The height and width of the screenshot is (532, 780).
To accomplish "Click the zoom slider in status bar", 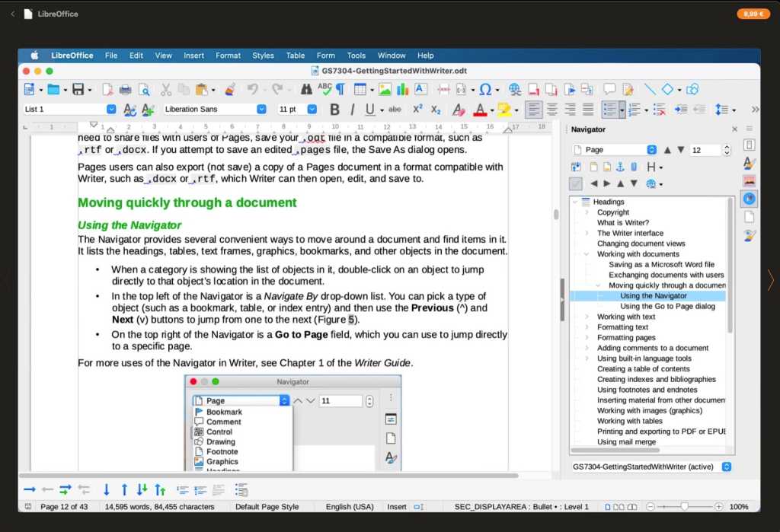I will [x=685, y=507].
